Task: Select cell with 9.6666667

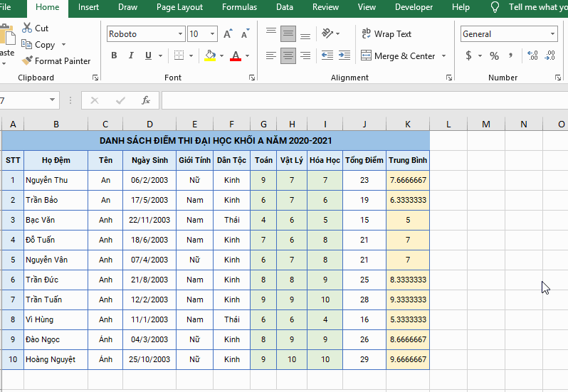Action: (x=408, y=359)
